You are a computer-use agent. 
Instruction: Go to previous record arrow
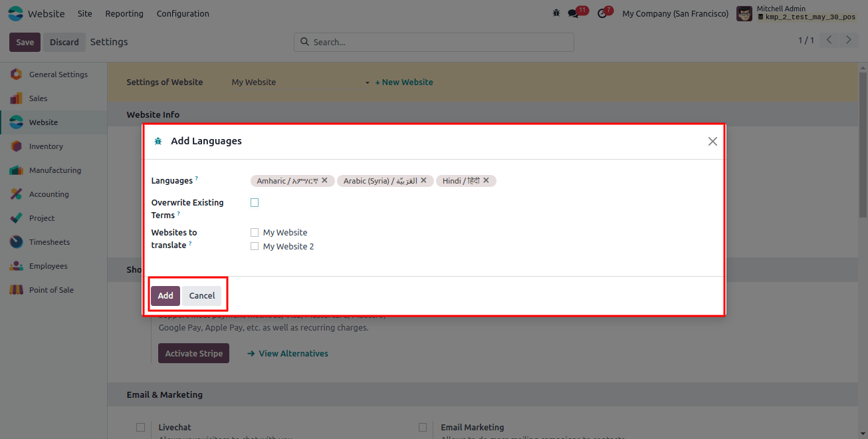coord(829,40)
